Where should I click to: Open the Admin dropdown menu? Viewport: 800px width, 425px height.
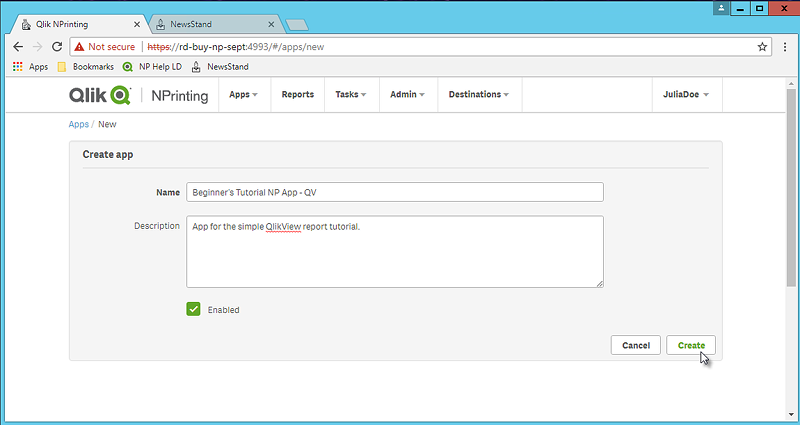[407, 95]
